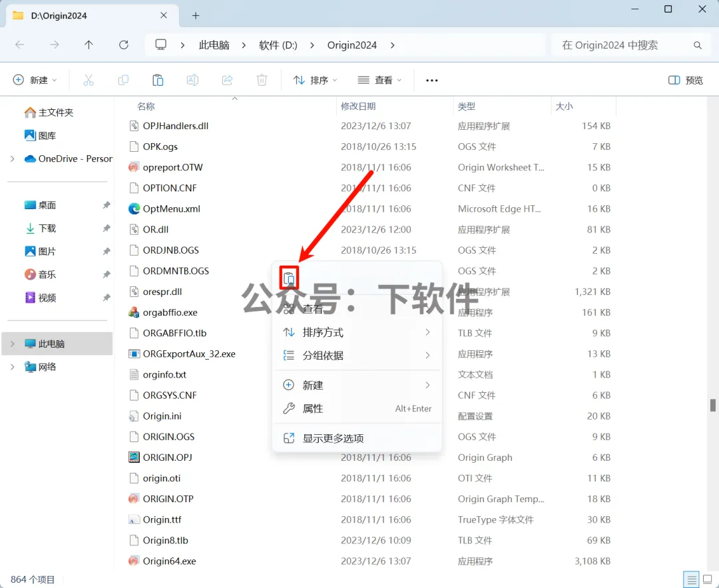Select the OptMenu.xml Edge file icon
Image resolution: width=719 pixels, height=588 pixels.
click(133, 208)
